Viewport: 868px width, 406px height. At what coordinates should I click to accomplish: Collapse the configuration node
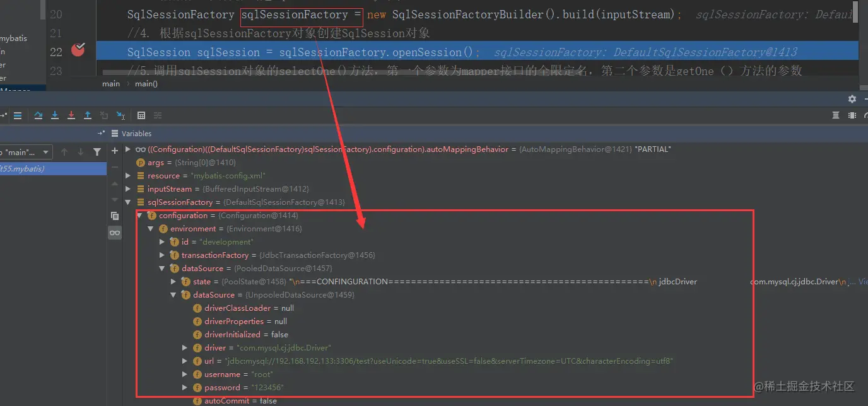pyautogui.click(x=139, y=216)
